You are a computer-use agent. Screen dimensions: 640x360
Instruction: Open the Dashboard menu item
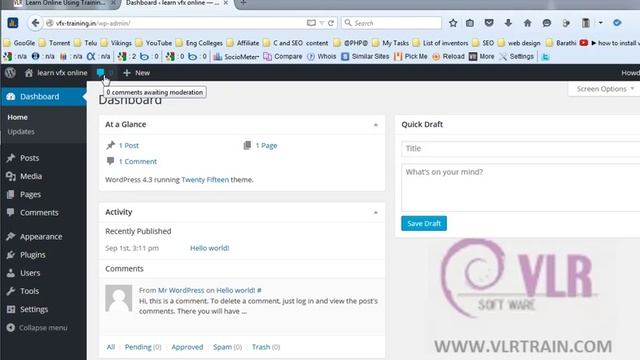click(x=43, y=97)
